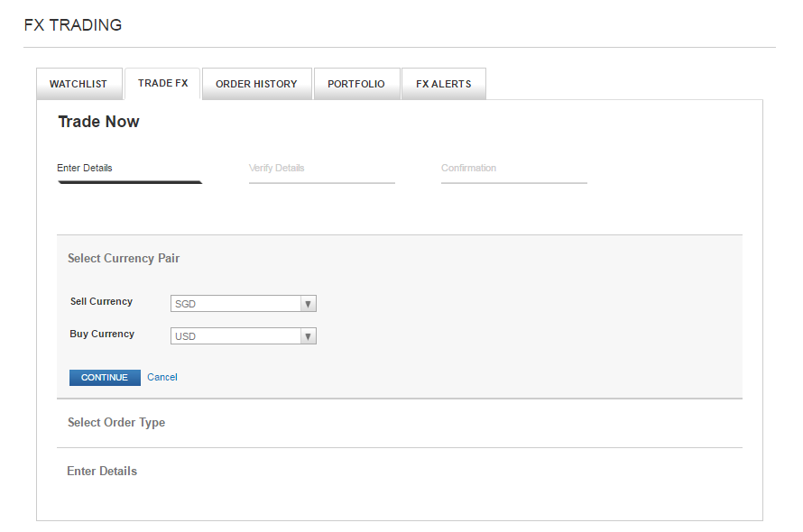The width and height of the screenshot is (803, 532).
Task: Select the TRADE FX tab
Action: pos(163,83)
